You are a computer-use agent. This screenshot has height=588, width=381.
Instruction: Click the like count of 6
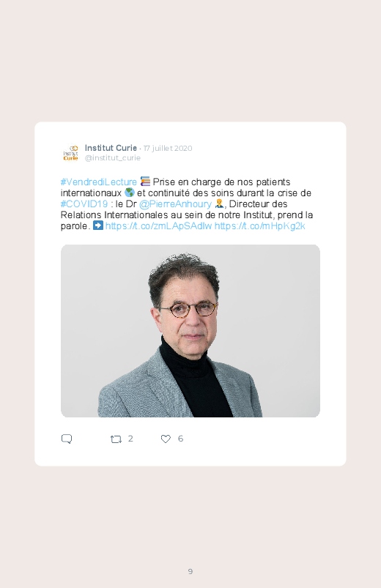point(180,439)
